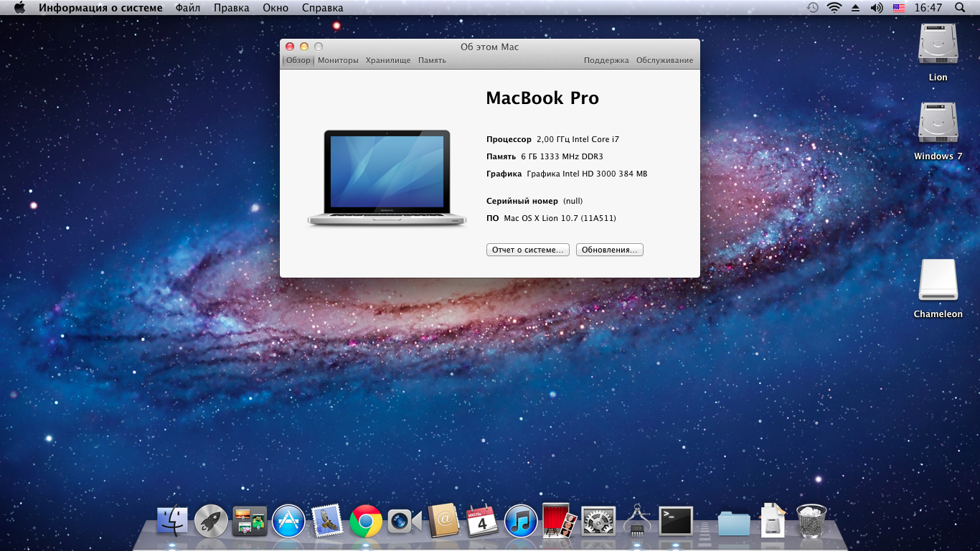980x551 pixels.
Task: Switch to the Хранилище tab
Action: click(x=388, y=60)
